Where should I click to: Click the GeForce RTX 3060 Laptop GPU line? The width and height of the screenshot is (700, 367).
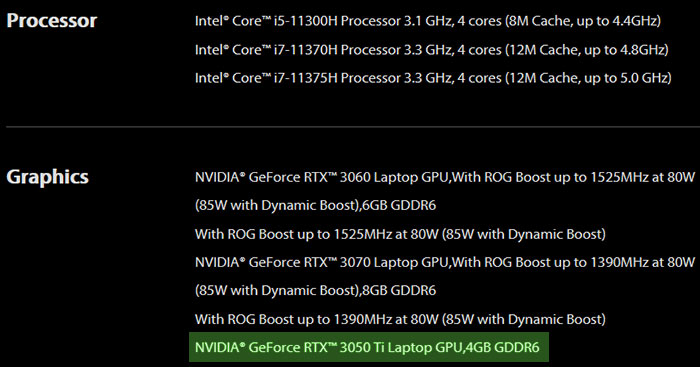point(445,177)
